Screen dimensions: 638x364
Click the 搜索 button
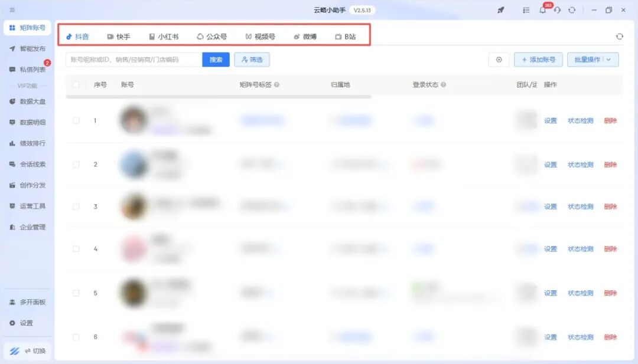click(x=216, y=60)
